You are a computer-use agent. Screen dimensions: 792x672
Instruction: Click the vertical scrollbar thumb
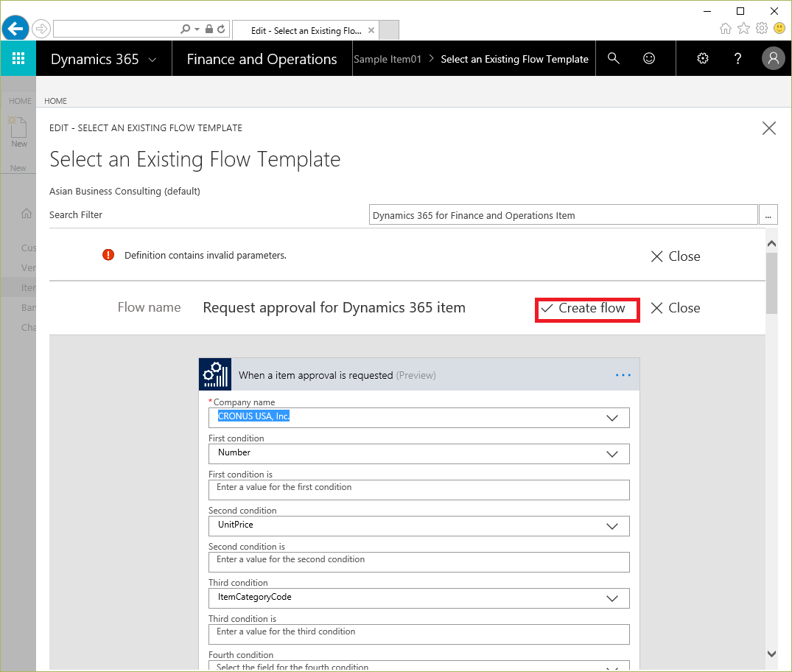coord(771,283)
